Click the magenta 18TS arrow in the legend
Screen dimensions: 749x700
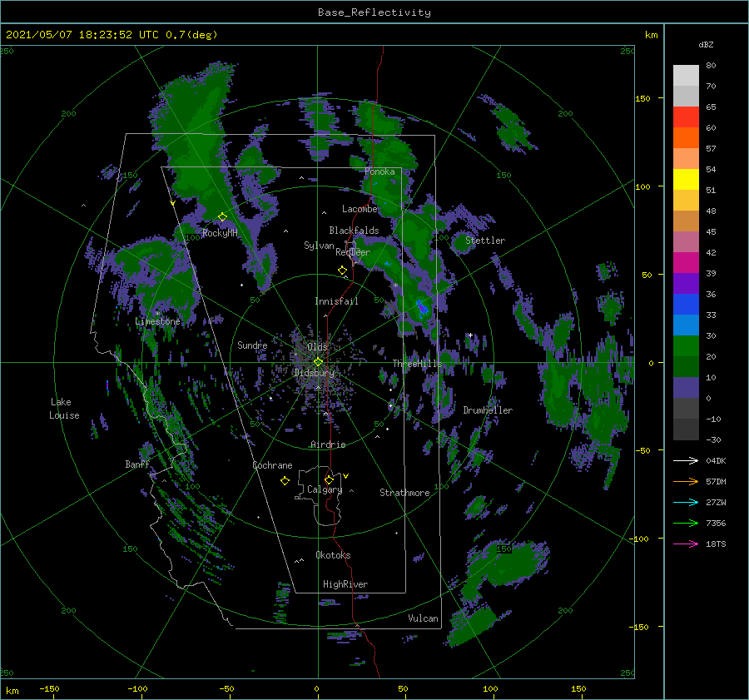click(686, 544)
